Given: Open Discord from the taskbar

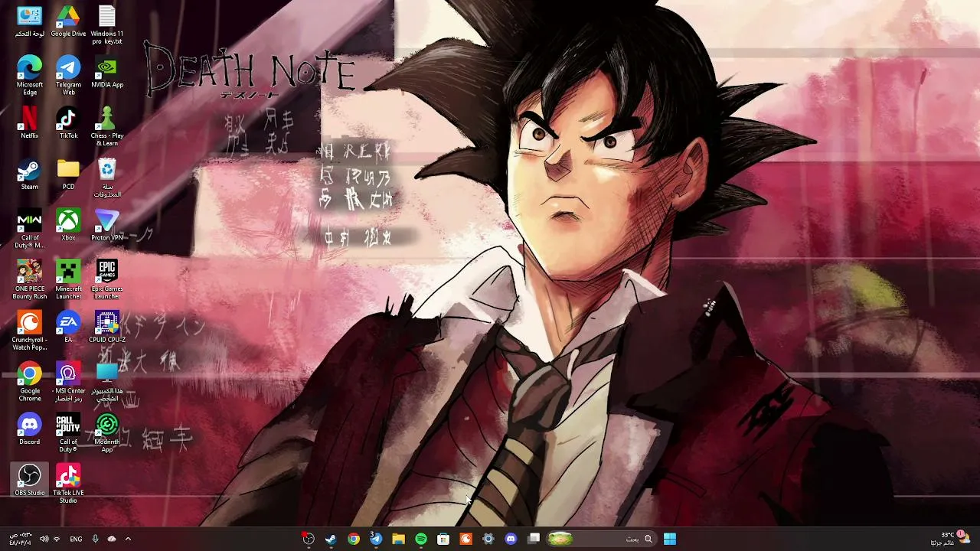Looking at the screenshot, I should click(511, 539).
